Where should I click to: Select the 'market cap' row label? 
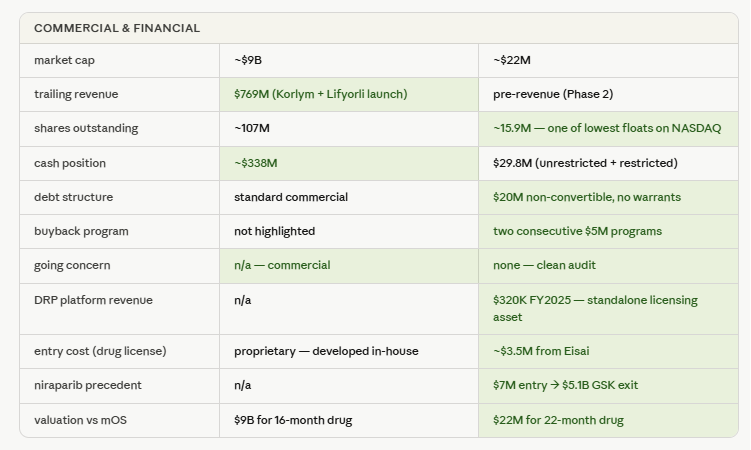point(64,60)
